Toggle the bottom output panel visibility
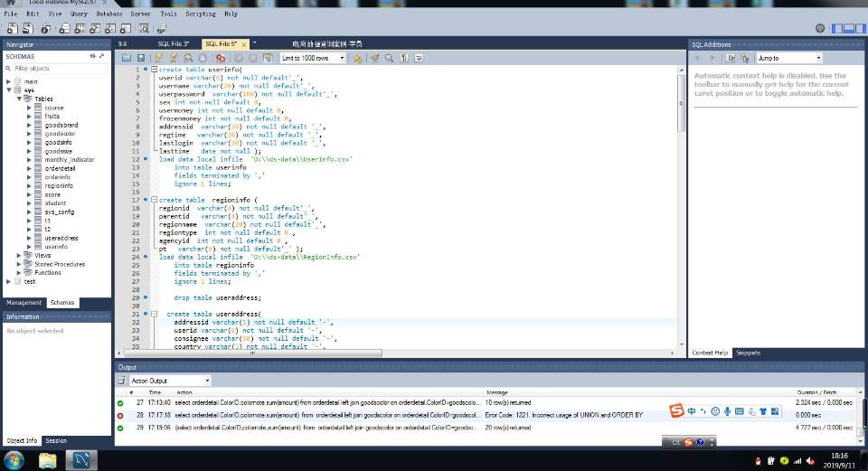 (x=848, y=28)
